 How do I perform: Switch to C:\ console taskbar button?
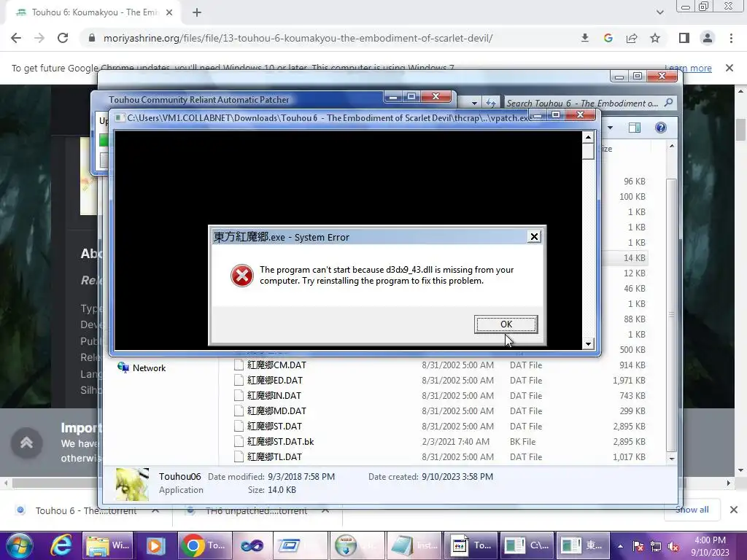[x=527, y=545]
